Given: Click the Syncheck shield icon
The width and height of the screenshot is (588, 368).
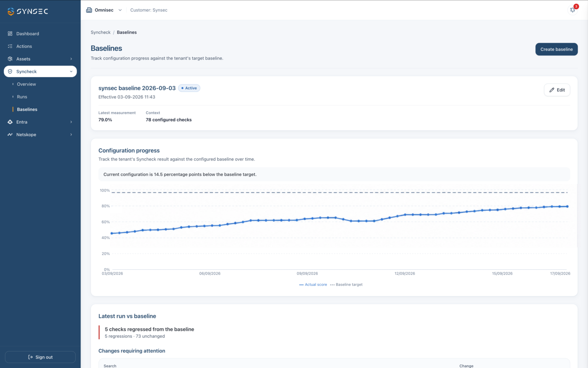Looking at the screenshot, I should 10,71.
